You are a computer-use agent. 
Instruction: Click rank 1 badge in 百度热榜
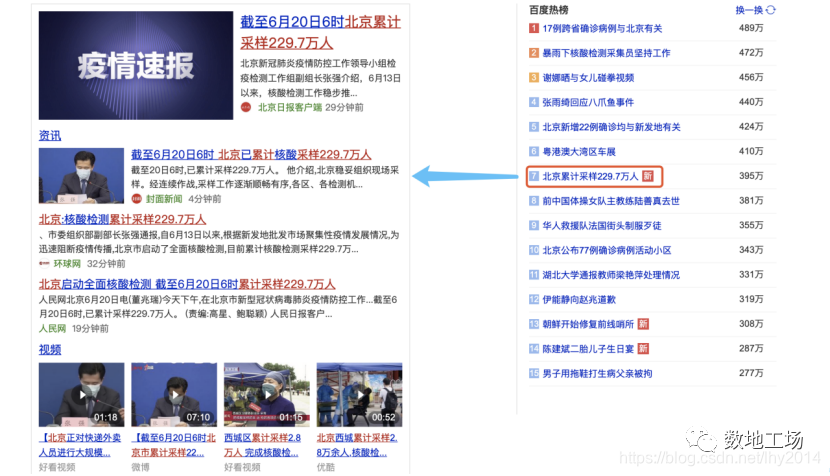click(x=534, y=29)
